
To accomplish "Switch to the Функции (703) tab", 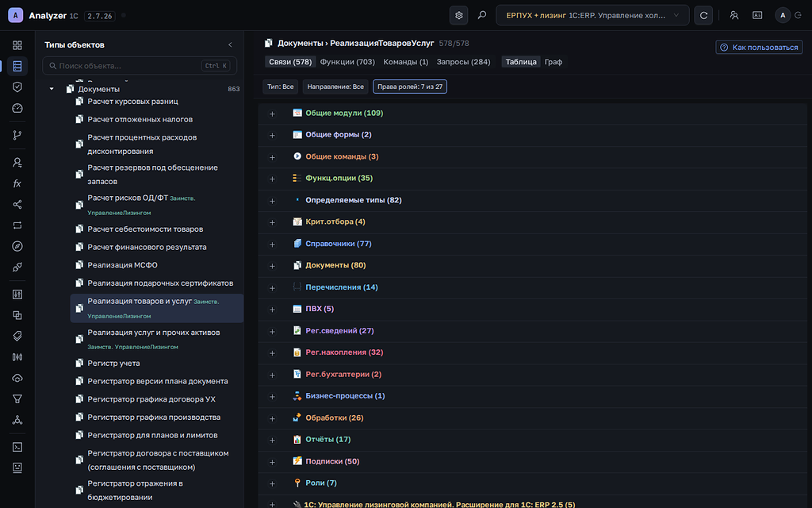I will click(347, 62).
